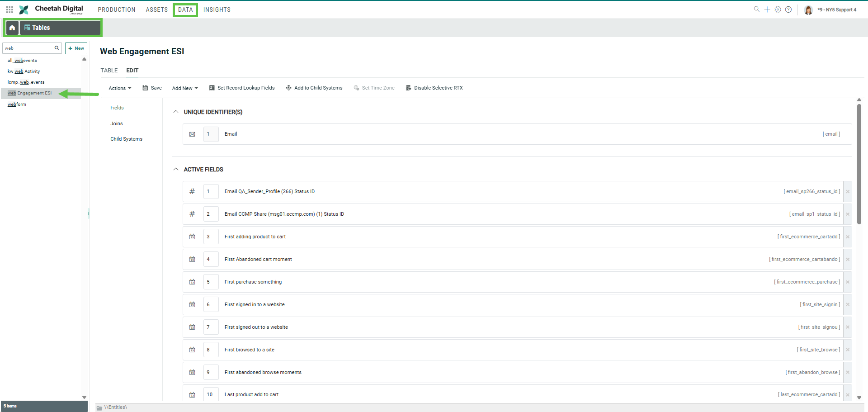
Task: Open the app launcher grid icon
Action: (x=9, y=9)
